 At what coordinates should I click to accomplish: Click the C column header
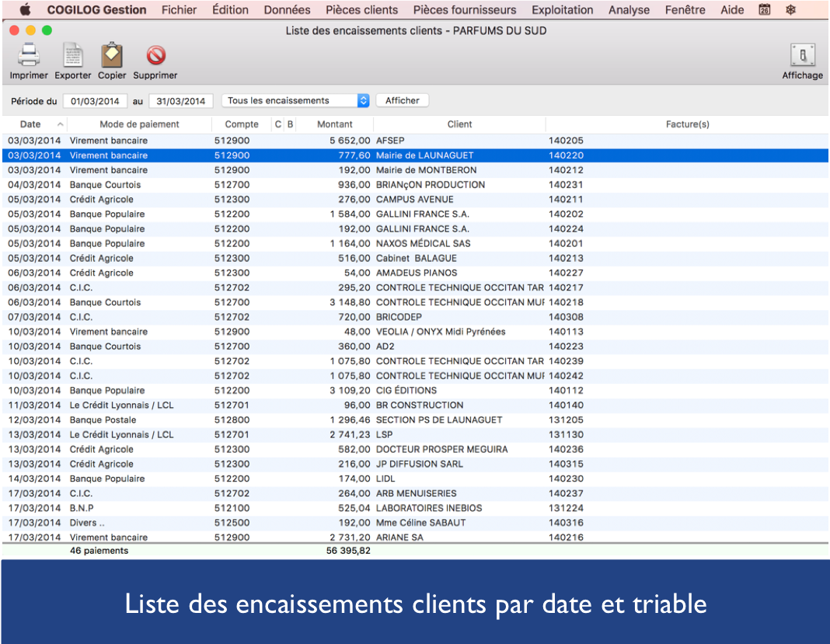pos(278,124)
